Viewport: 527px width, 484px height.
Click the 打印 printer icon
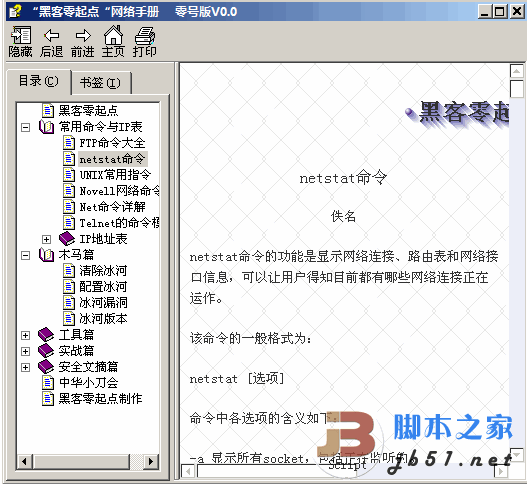(145, 36)
